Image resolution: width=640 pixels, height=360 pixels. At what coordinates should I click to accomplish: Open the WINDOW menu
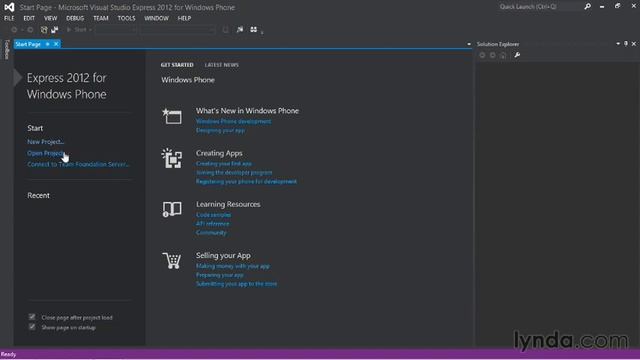(x=156, y=18)
